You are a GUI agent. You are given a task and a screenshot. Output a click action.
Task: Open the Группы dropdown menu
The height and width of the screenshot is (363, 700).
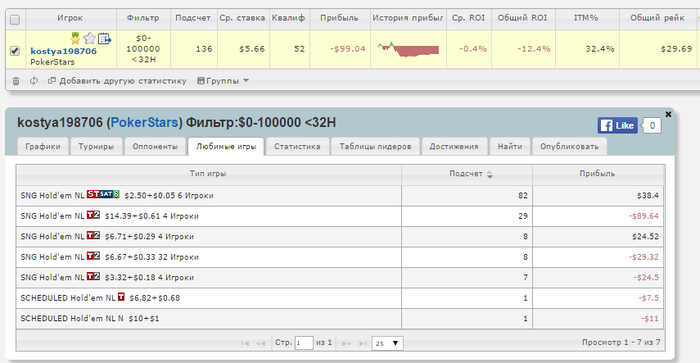[223, 81]
